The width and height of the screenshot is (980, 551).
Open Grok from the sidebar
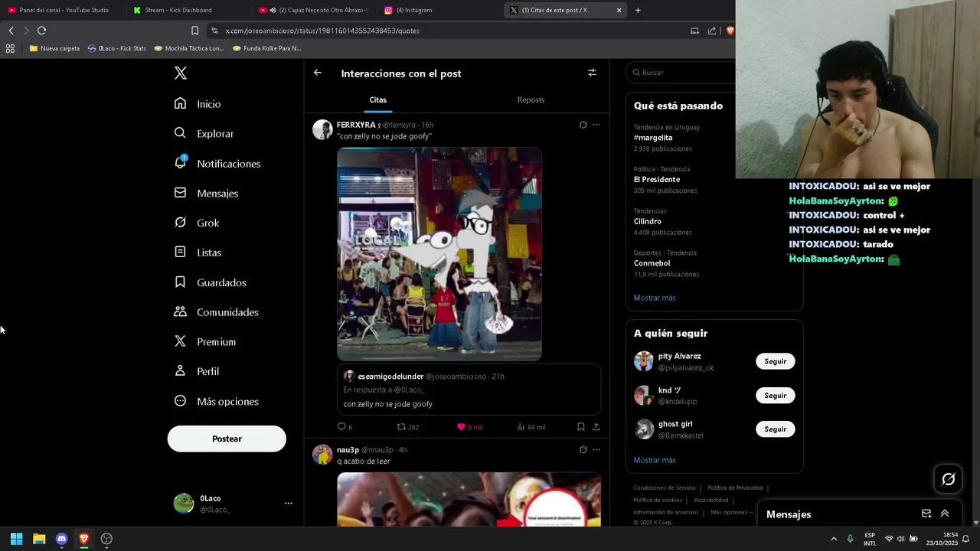[x=198, y=223]
